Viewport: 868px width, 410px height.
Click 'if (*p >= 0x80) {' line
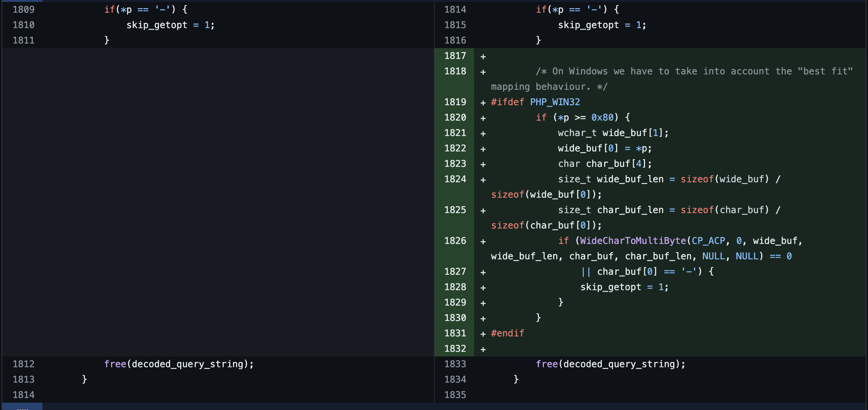[x=583, y=118]
